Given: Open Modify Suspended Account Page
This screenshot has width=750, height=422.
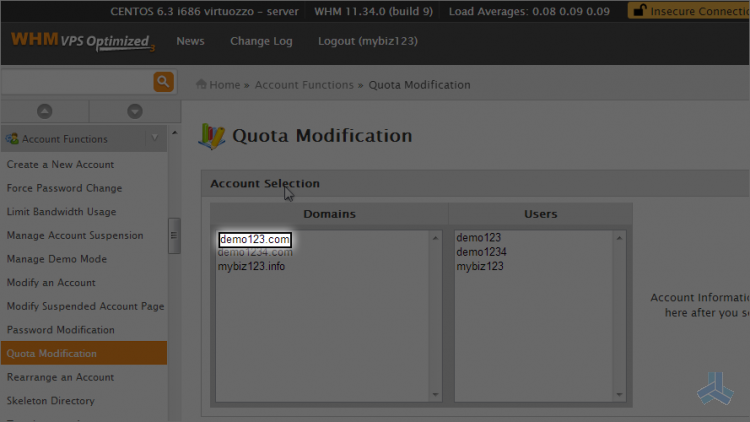Looking at the screenshot, I should (85, 306).
